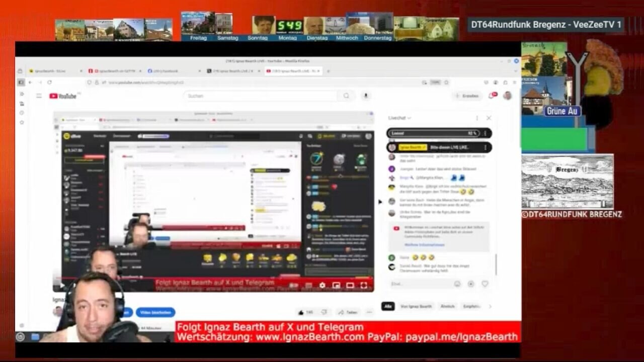Like the video with thumbs-up button

305,312
